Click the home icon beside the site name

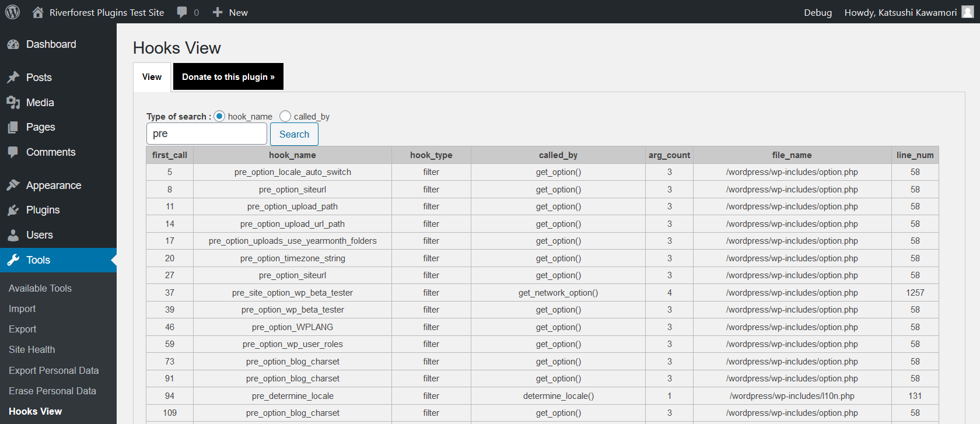(x=38, y=12)
